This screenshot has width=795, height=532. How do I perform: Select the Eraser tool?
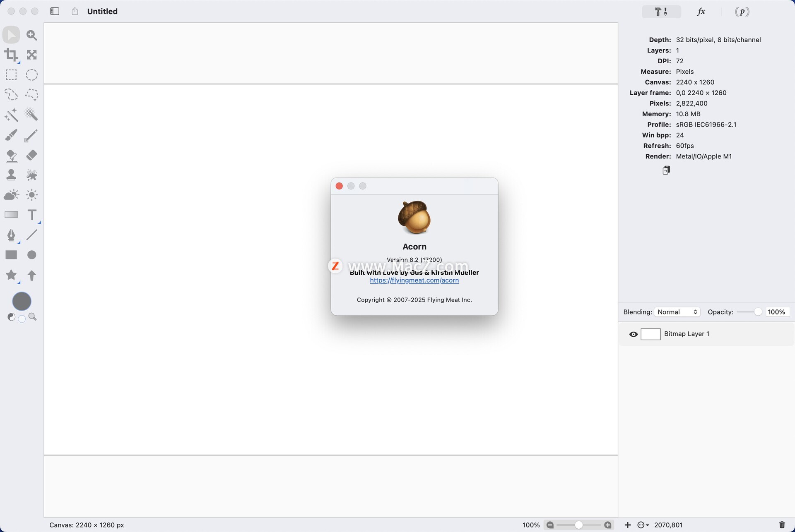[x=32, y=155]
